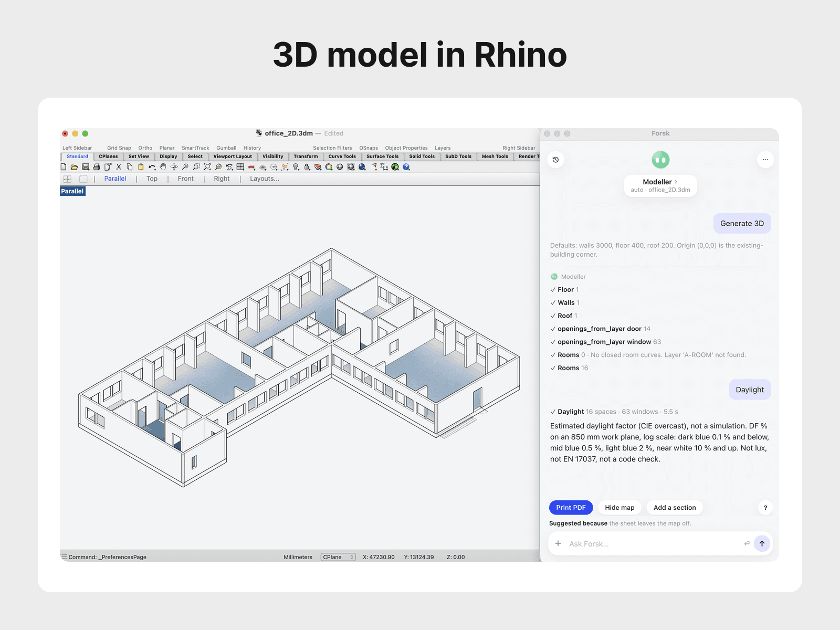Click the Undo arrow icon
Viewport: 840px width, 630px height.
[x=152, y=167]
